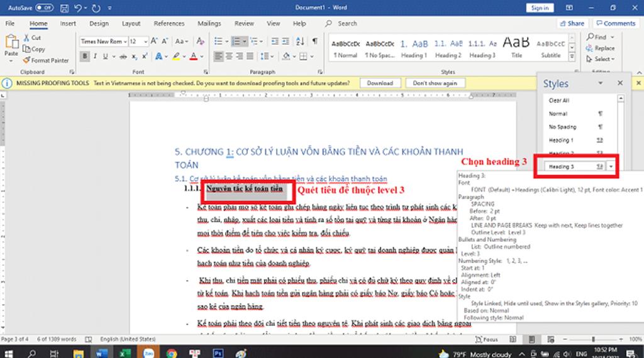Click the text highlight color marker
This screenshot has width=644, height=358.
[x=176, y=57]
